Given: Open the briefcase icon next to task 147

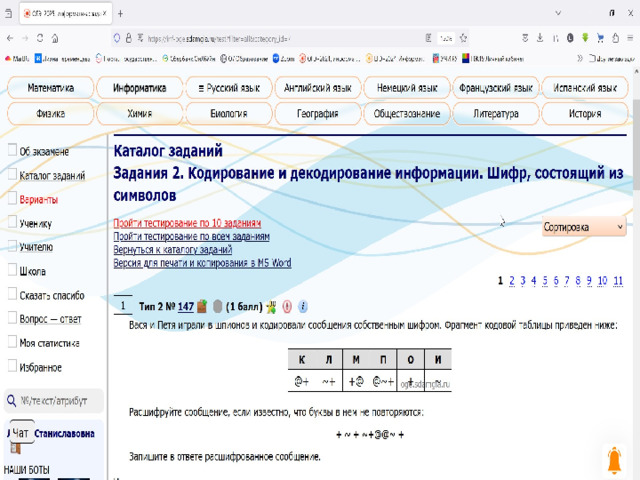Looking at the screenshot, I should (x=202, y=306).
